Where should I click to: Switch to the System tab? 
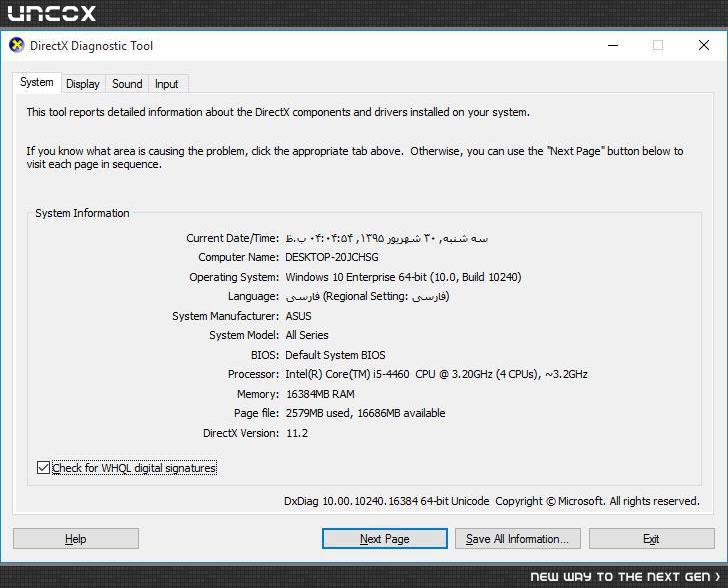coord(37,83)
